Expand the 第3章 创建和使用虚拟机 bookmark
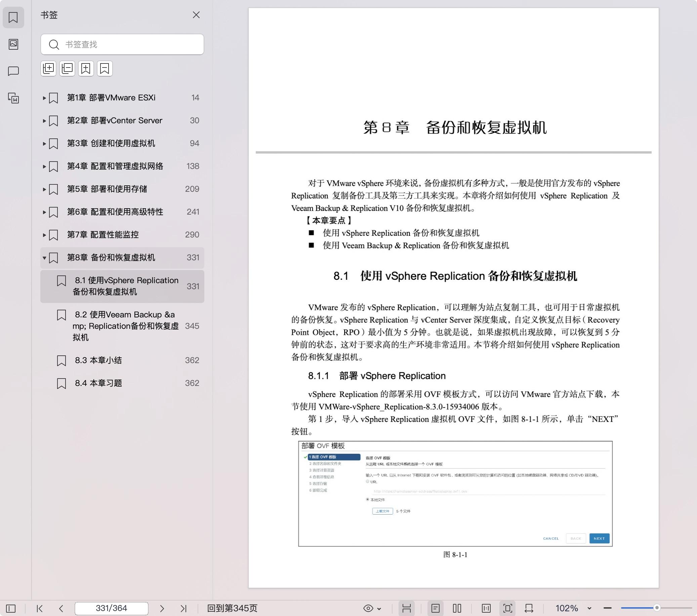Viewport: 697px width, 616px height. (x=44, y=144)
